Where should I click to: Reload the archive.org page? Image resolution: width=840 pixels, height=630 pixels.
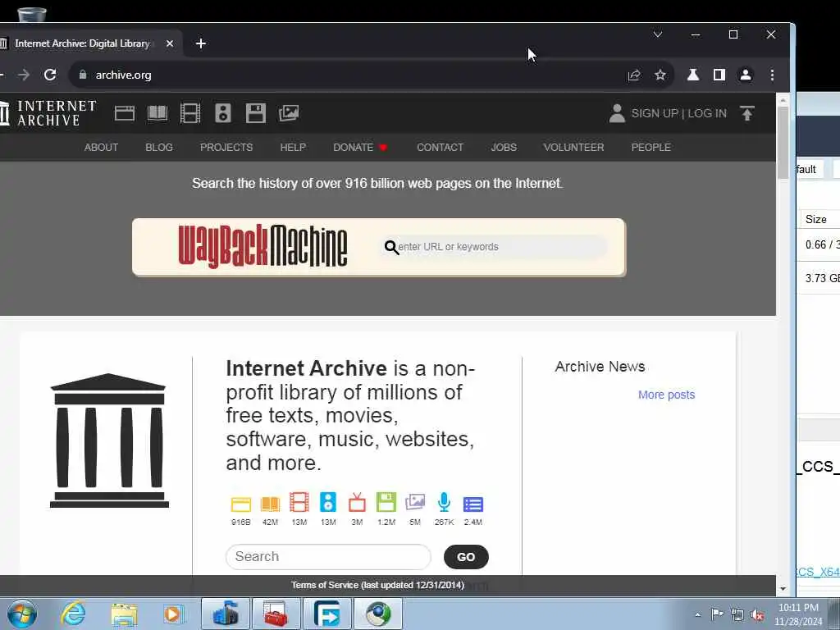pos(50,75)
